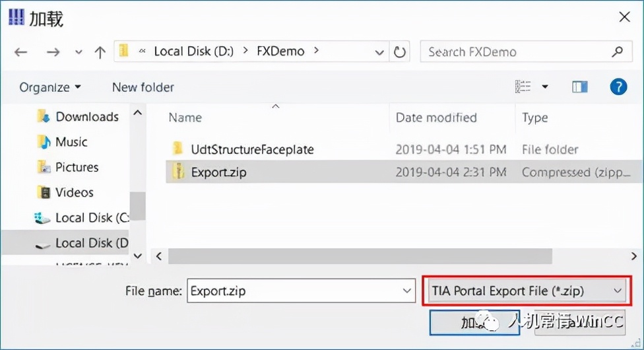Sort files by the Type column
The image size is (644, 350).
534,118
